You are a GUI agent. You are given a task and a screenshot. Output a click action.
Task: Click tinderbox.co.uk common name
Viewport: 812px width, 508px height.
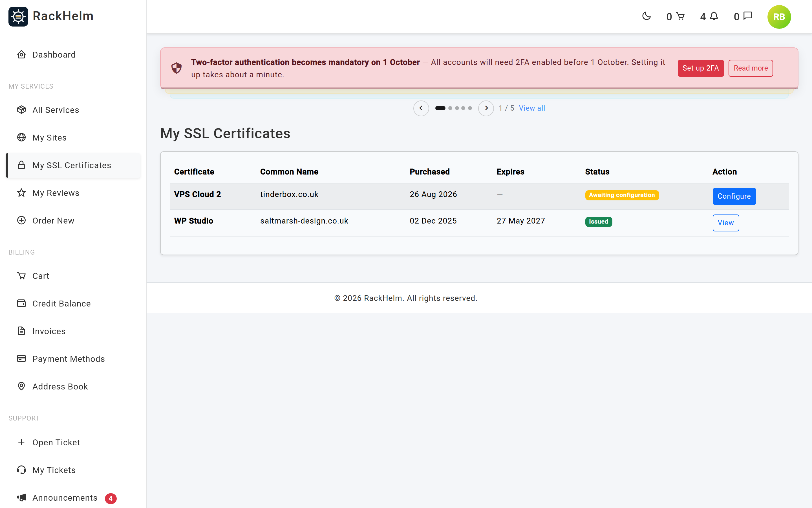point(289,194)
